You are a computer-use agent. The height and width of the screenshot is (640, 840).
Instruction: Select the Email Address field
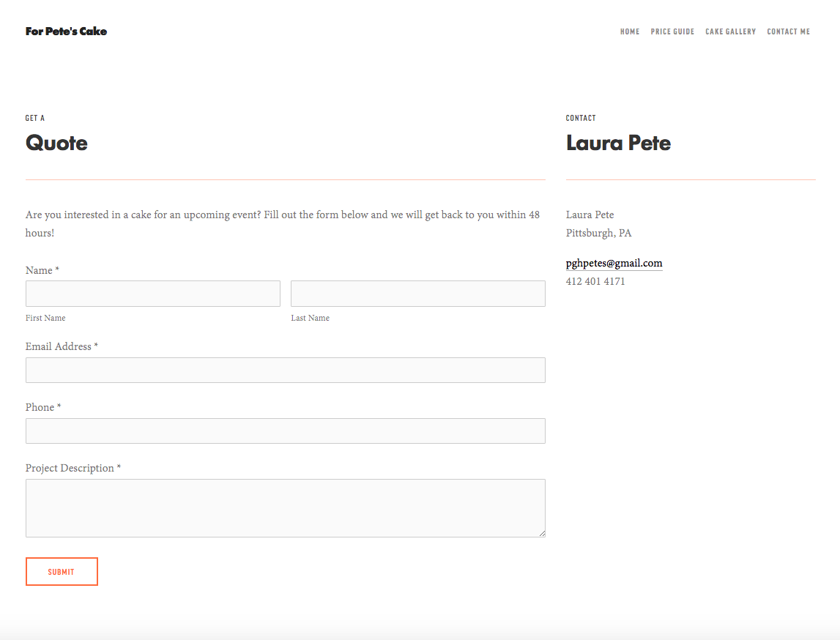(286, 370)
